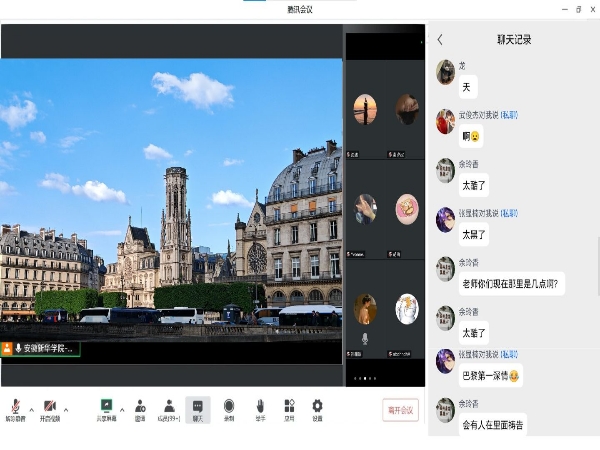Click the red leave meeting button
The width and height of the screenshot is (600, 450).
point(400,409)
